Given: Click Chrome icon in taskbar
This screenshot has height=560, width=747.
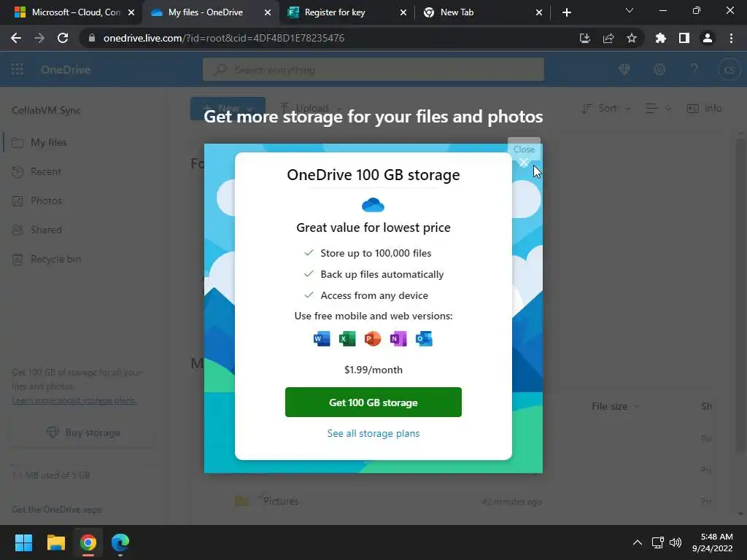Looking at the screenshot, I should pos(88,542).
